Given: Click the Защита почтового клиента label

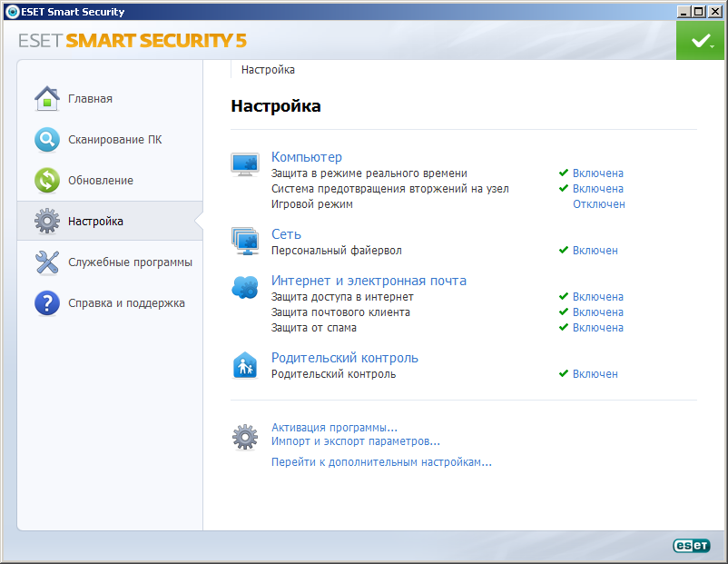Looking at the screenshot, I should [x=340, y=312].
